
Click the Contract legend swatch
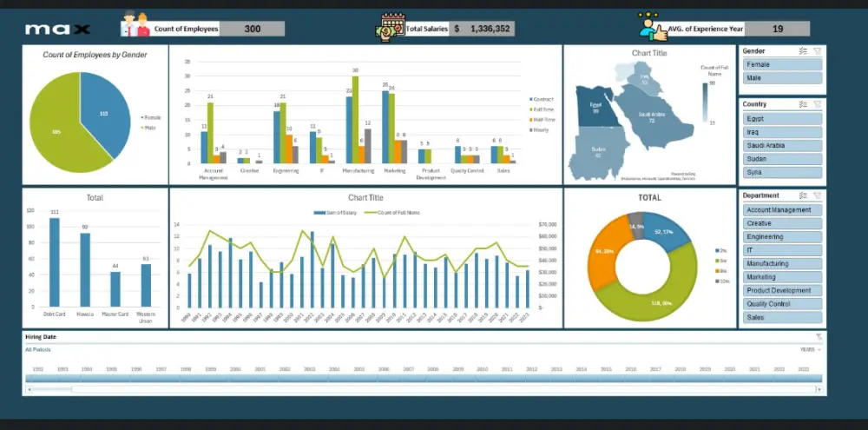pyautogui.click(x=531, y=99)
